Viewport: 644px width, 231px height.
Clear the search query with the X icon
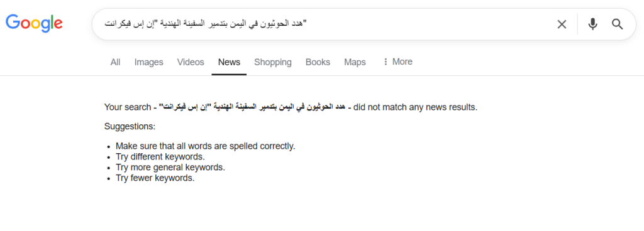pyautogui.click(x=562, y=24)
